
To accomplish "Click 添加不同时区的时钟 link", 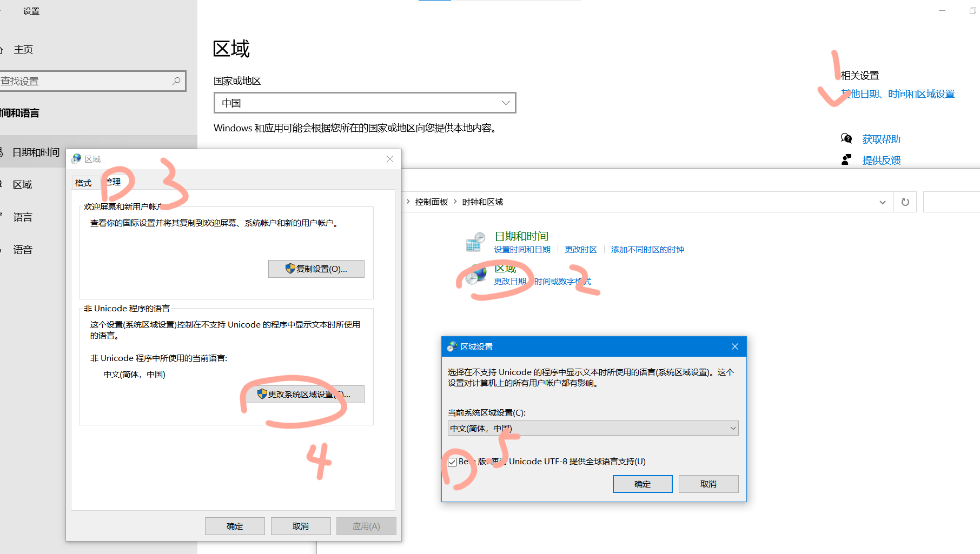I will tap(647, 249).
